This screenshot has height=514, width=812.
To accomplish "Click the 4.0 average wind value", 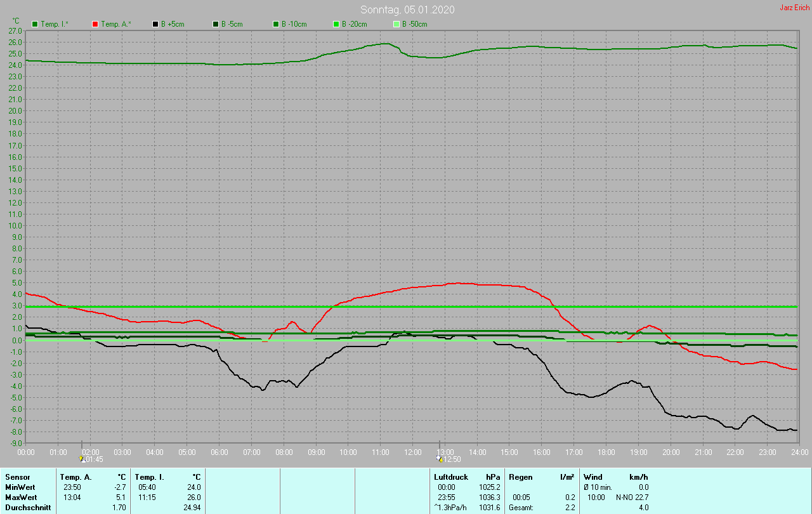I will point(643,507).
